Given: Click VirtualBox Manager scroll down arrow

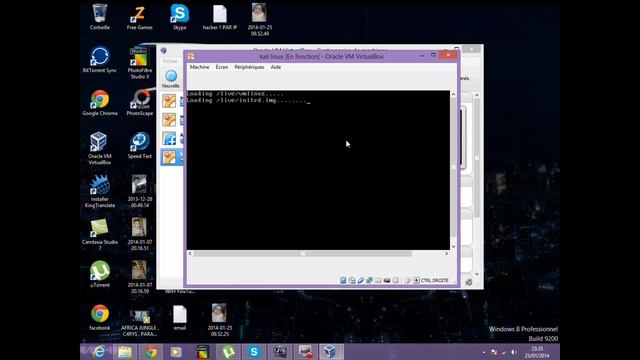Looking at the screenshot, I should coord(477,274).
